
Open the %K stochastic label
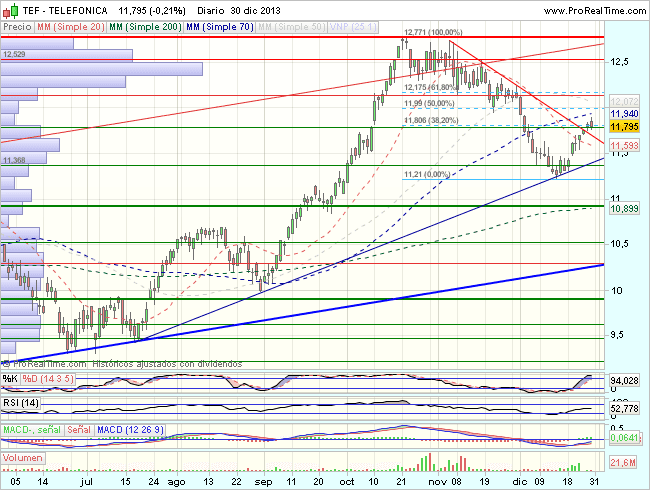pyautogui.click(x=10, y=378)
